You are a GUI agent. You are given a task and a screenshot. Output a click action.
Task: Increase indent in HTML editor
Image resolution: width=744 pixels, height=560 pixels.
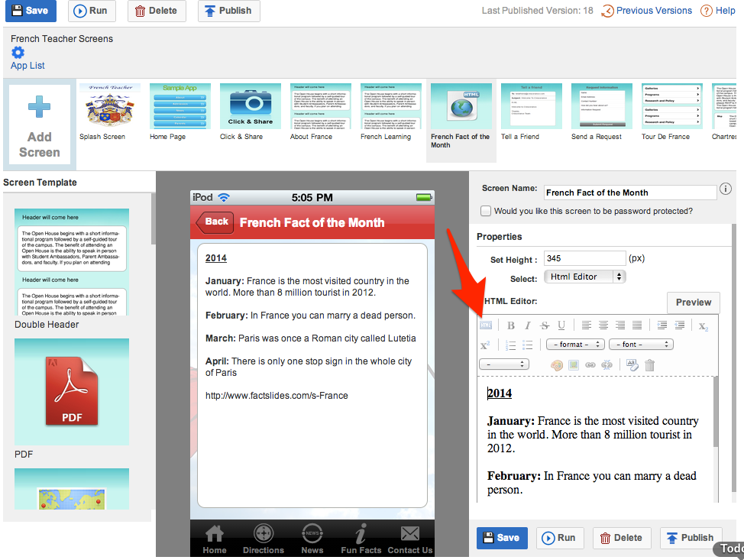[662, 325]
